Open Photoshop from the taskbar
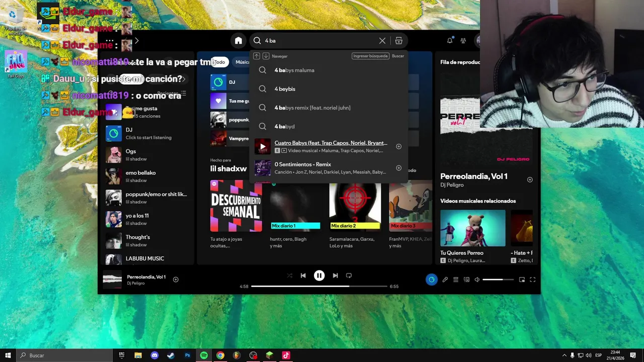644x362 pixels. pos(187,355)
